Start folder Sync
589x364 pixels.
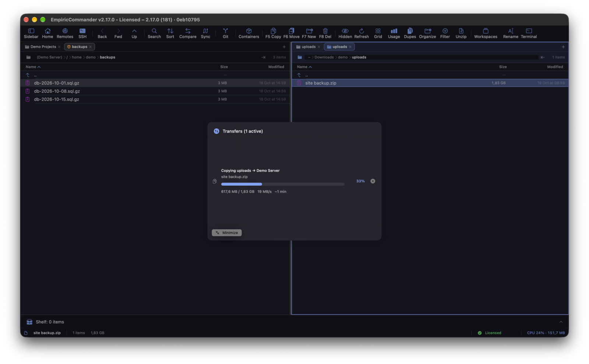[205, 33]
